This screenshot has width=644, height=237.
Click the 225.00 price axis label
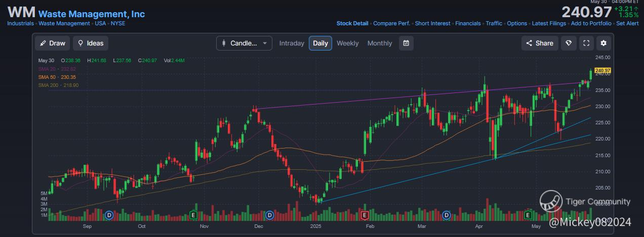(604, 123)
